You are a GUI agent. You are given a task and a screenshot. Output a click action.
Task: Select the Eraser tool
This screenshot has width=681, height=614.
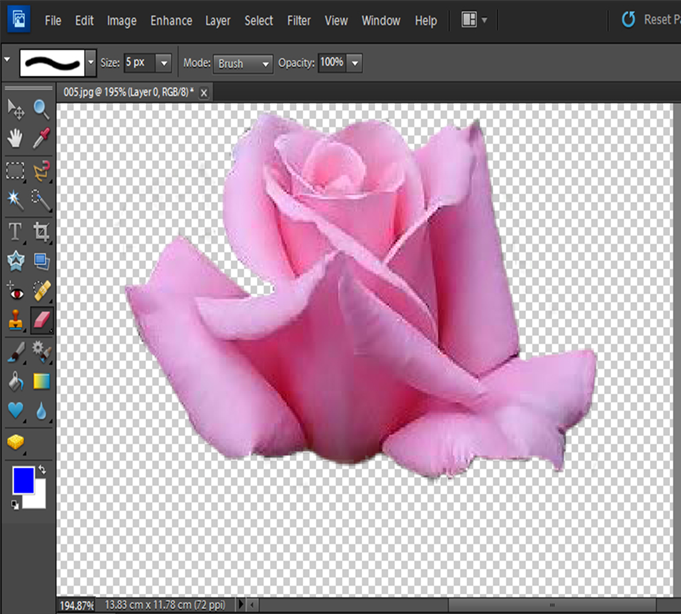click(42, 320)
